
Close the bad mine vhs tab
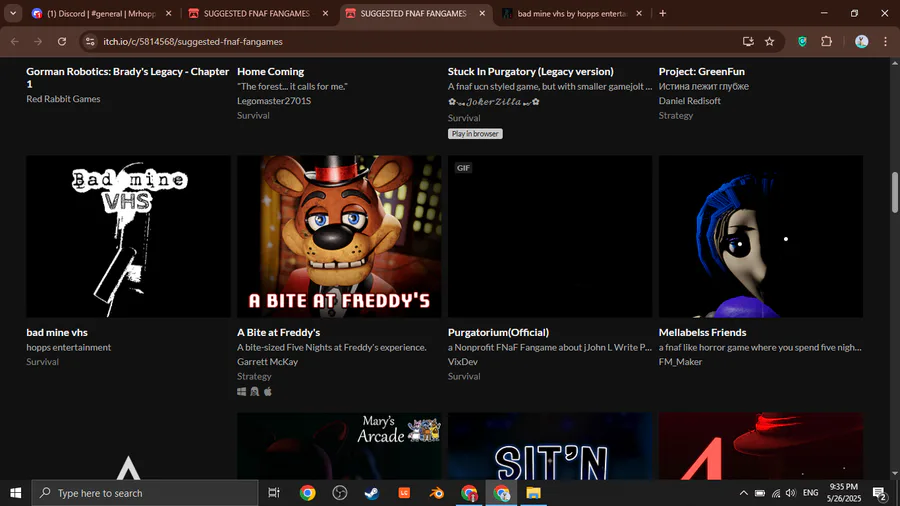pos(639,13)
